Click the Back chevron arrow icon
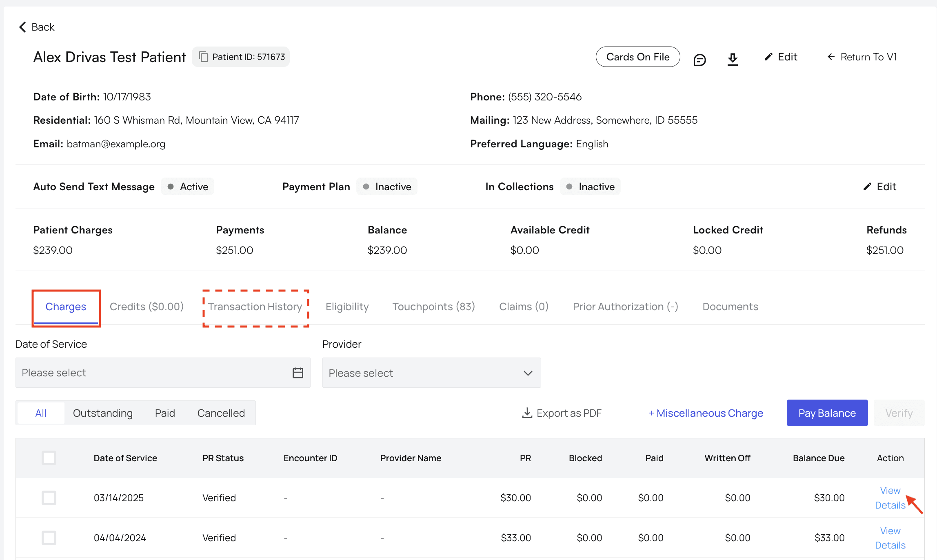The width and height of the screenshot is (937, 560). click(x=22, y=27)
